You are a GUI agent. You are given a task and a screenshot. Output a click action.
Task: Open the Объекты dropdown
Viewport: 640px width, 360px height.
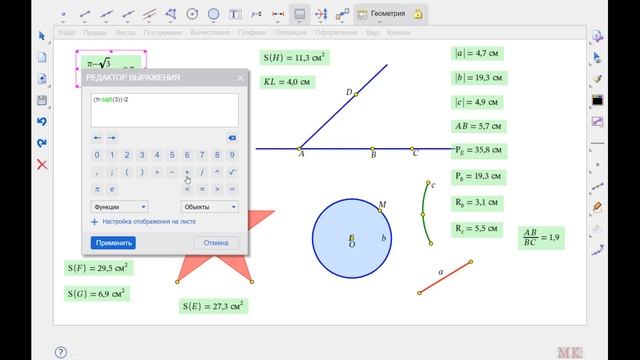pos(209,207)
